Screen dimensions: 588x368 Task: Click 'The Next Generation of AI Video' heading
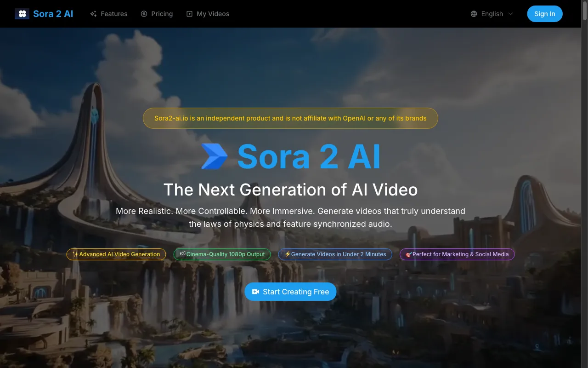point(290,190)
